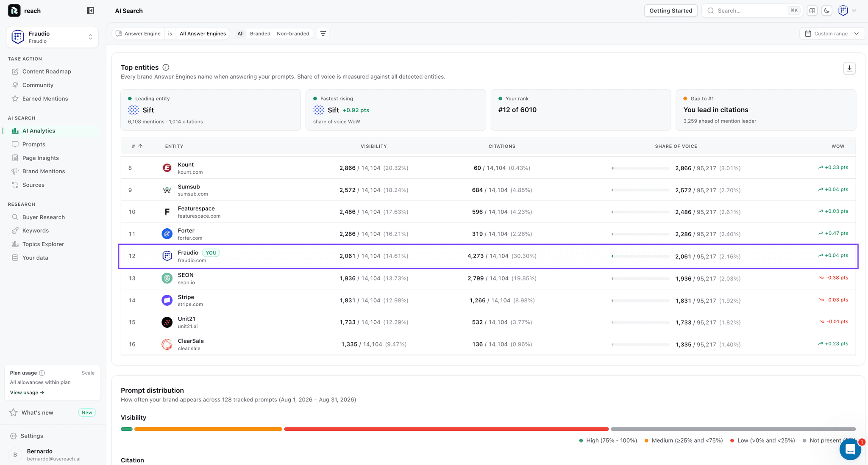Image resolution: width=868 pixels, height=465 pixels.
Task: Select the All prompts filter
Action: pyautogui.click(x=240, y=33)
